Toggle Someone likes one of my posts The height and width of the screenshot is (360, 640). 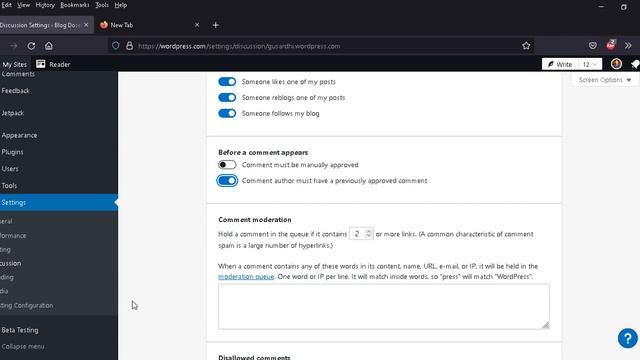tap(227, 82)
